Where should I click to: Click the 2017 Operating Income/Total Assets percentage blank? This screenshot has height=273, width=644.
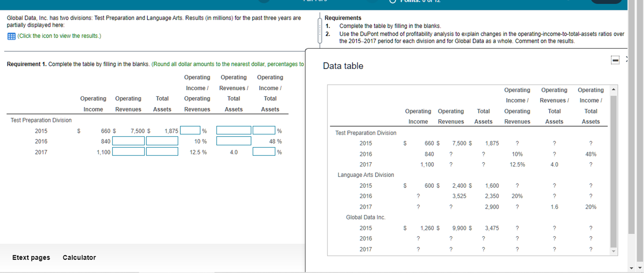point(263,152)
